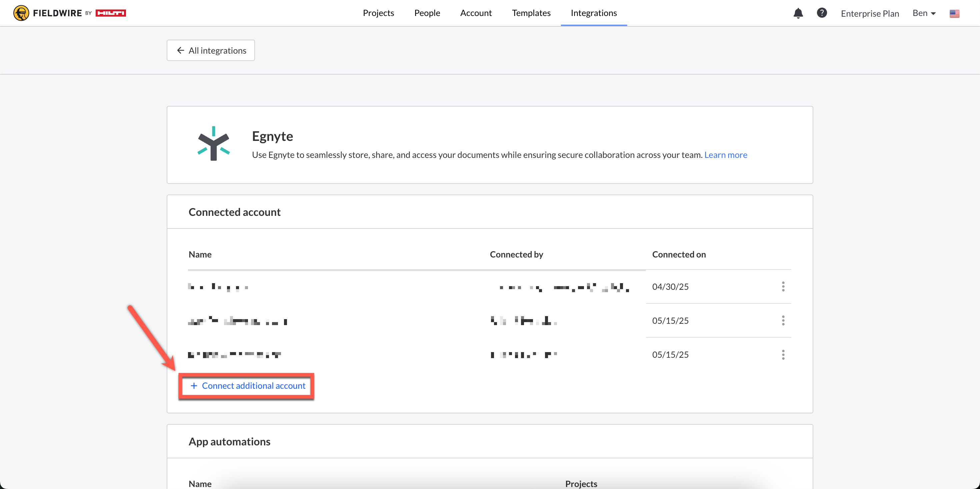Click the Fieldwire helmet logo
Viewport: 980px width, 489px height.
coord(21,13)
